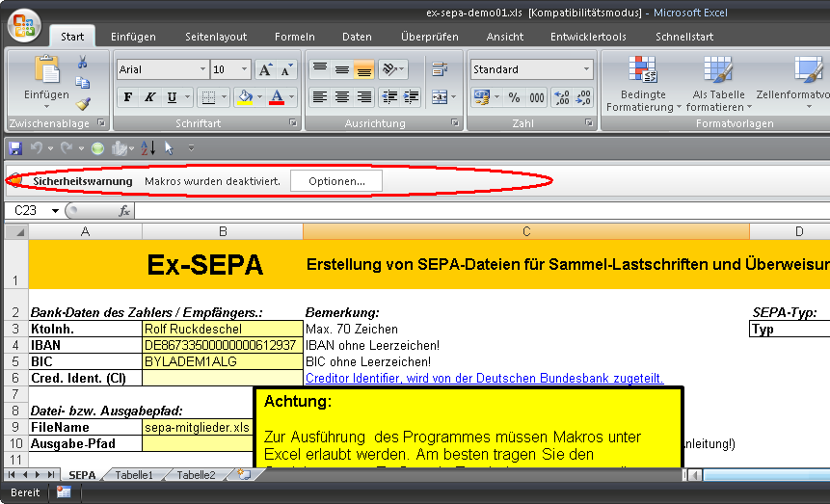Toggle right text alignment
The height and width of the screenshot is (504, 830).
click(363, 97)
